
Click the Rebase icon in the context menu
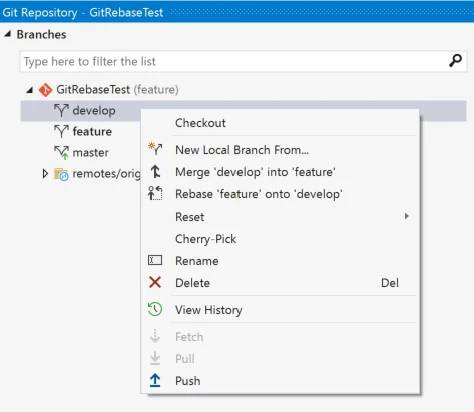[x=155, y=193]
